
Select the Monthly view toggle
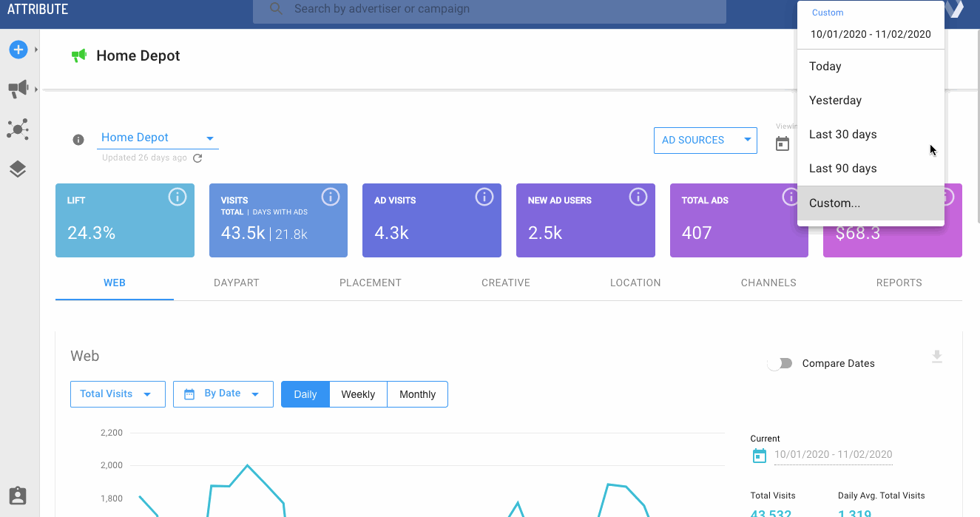417,394
